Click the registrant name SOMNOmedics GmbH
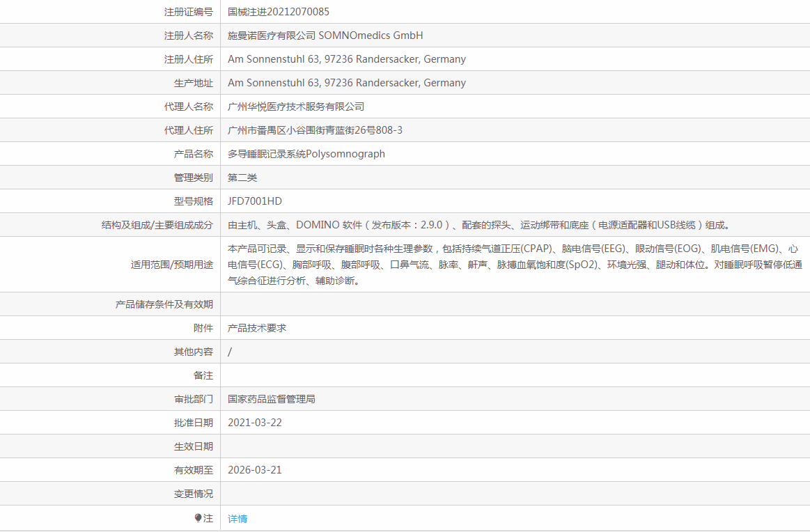 [371, 36]
